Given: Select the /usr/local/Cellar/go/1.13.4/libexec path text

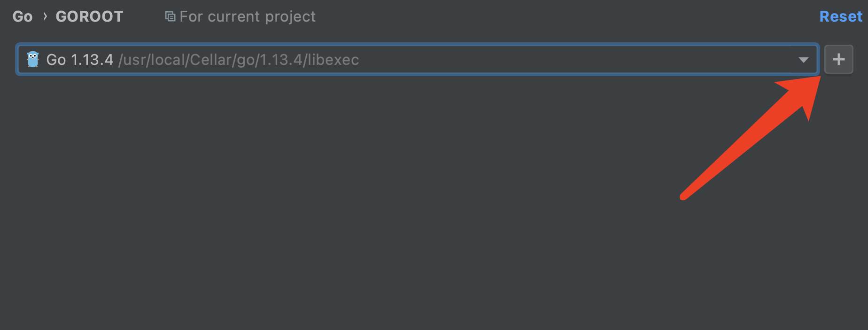Looking at the screenshot, I should tap(239, 60).
